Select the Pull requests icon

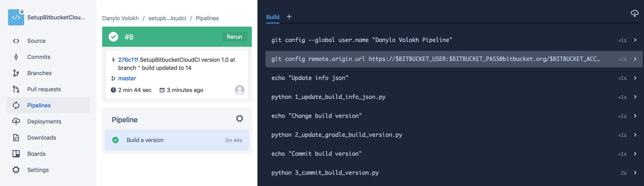(x=16, y=89)
